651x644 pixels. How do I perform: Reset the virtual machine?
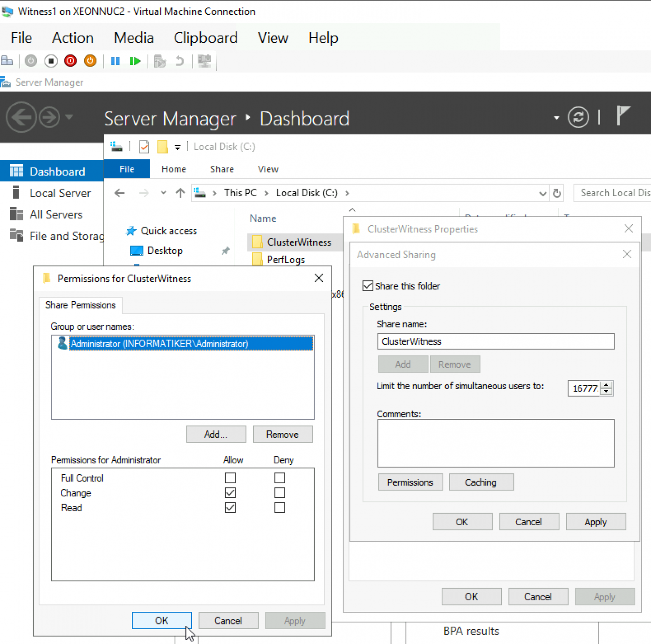(x=135, y=61)
